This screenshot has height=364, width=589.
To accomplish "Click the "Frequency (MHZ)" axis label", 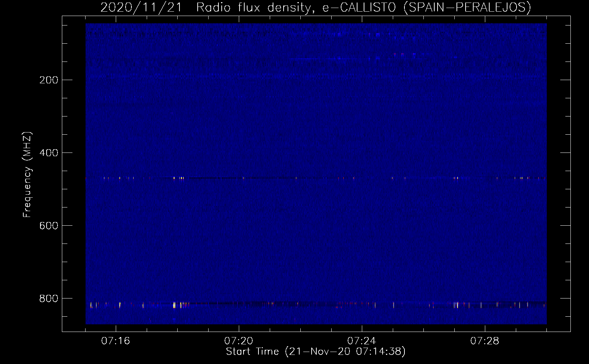I will tap(27, 175).
